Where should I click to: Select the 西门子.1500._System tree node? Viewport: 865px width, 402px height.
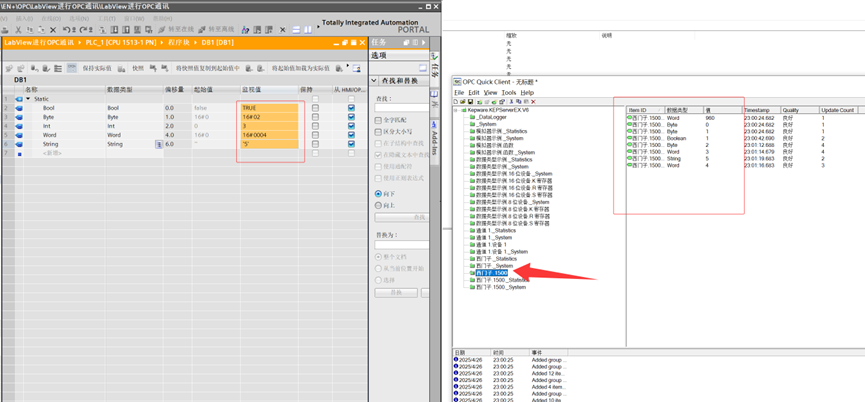[501, 287]
